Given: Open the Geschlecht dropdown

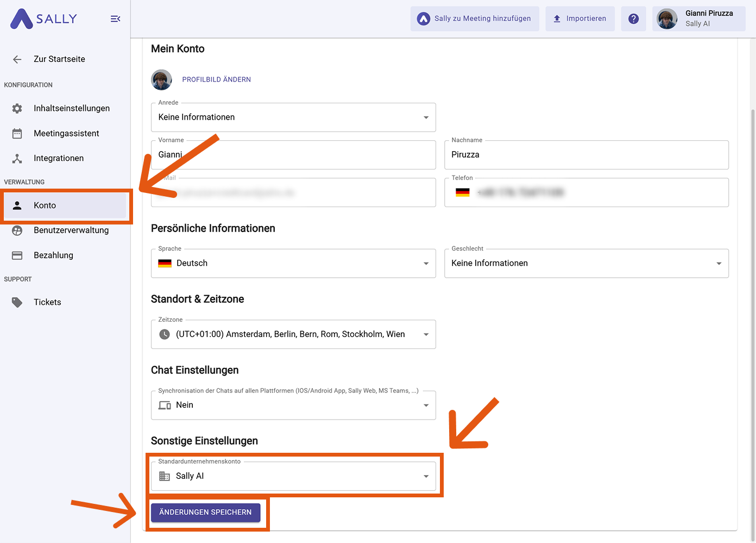Looking at the screenshot, I should coord(586,264).
